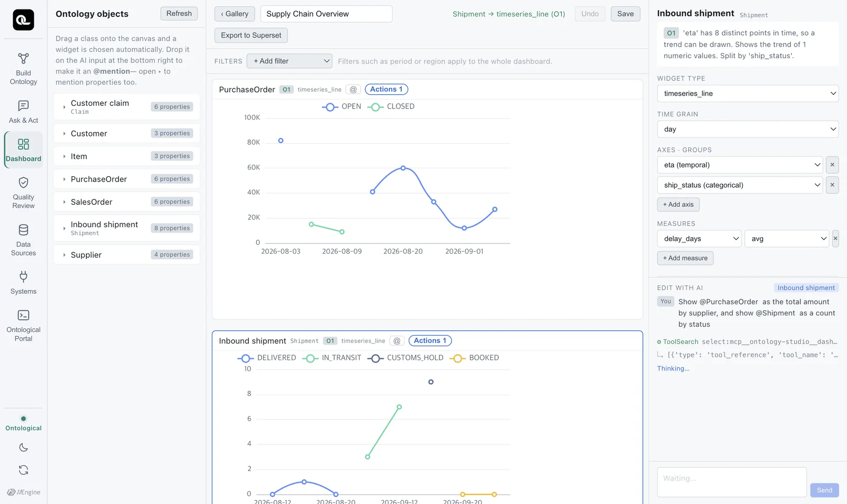This screenshot has height=504, width=847.
Task: Click Add measure button
Action: (685, 258)
